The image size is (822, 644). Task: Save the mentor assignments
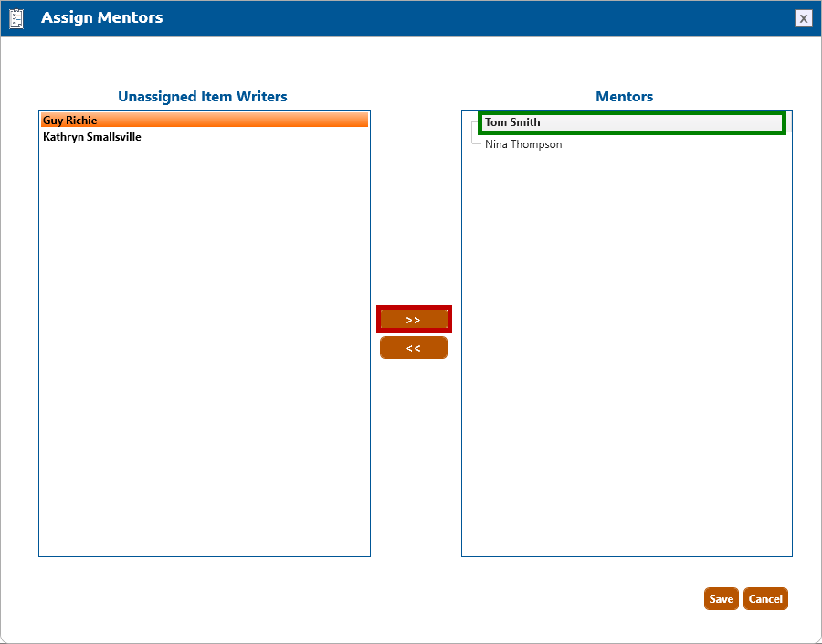point(721,599)
